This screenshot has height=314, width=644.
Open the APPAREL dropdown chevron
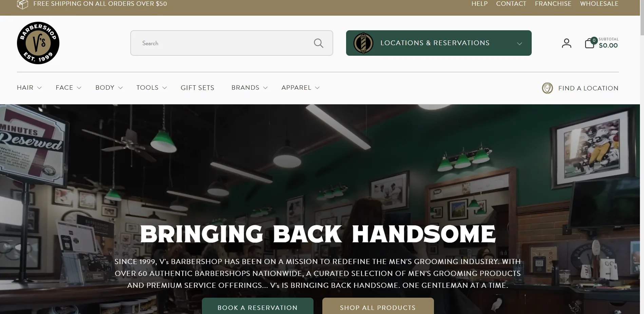click(x=317, y=88)
